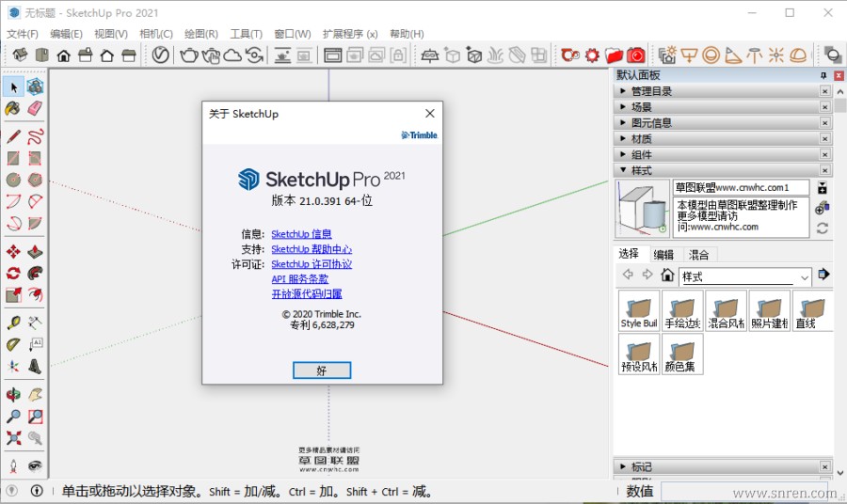Select the Freehand squiggle tool
The width and height of the screenshot is (847, 504).
coord(35,136)
